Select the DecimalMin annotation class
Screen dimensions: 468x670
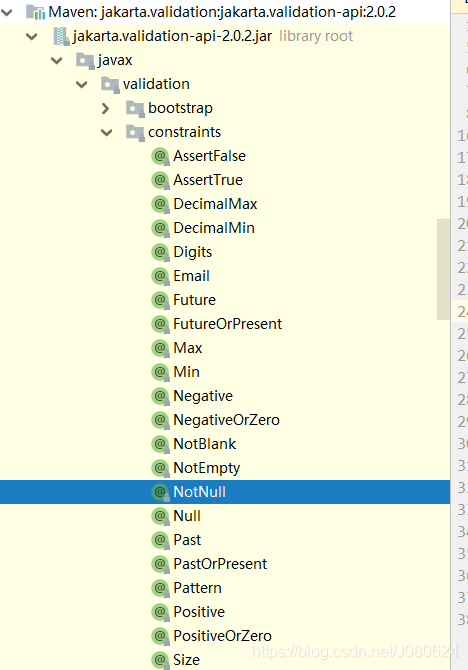214,228
